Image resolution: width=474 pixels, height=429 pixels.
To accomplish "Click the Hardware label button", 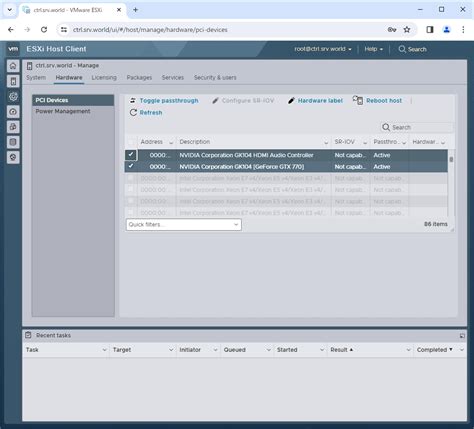I will coord(315,100).
